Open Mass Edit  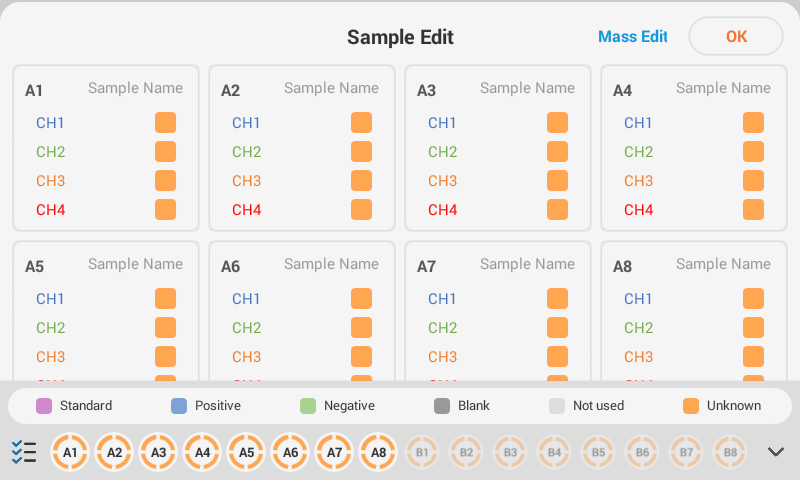point(632,37)
